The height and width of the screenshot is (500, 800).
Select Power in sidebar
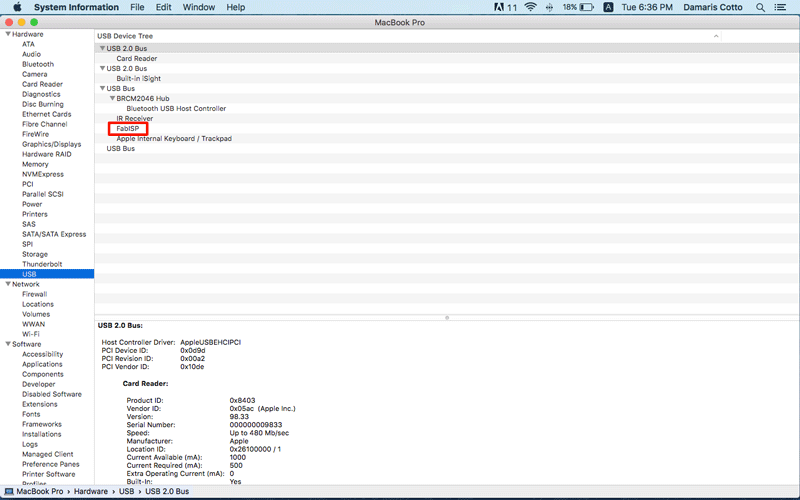[32, 204]
